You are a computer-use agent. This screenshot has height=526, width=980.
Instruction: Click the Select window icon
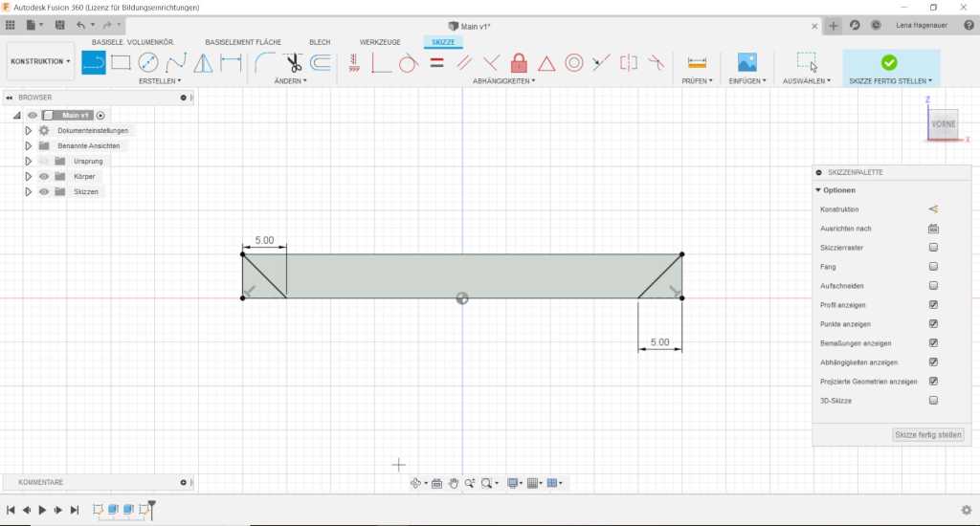pos(806,62)
